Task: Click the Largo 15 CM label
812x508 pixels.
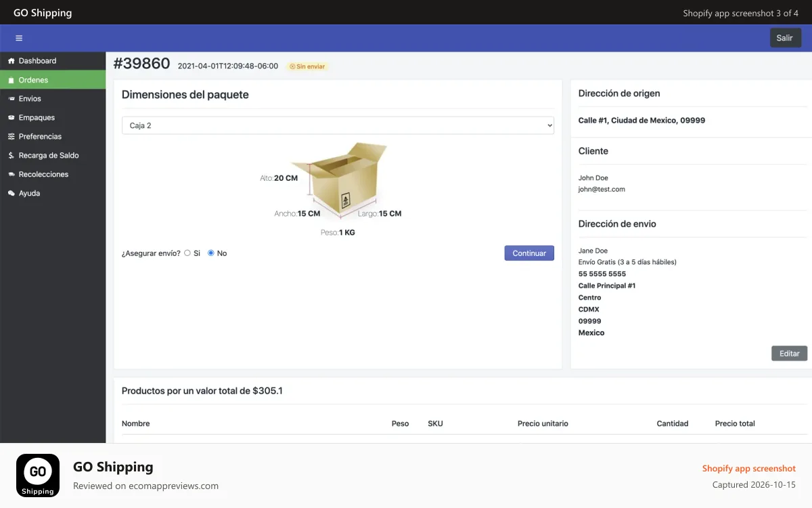Action: [x=380, y=213]
